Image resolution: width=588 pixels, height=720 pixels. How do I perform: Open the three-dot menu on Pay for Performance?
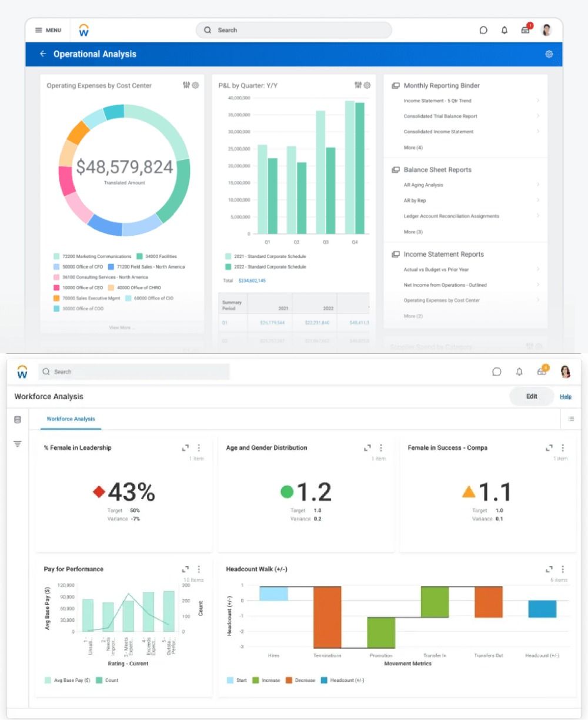coord(199,569)
